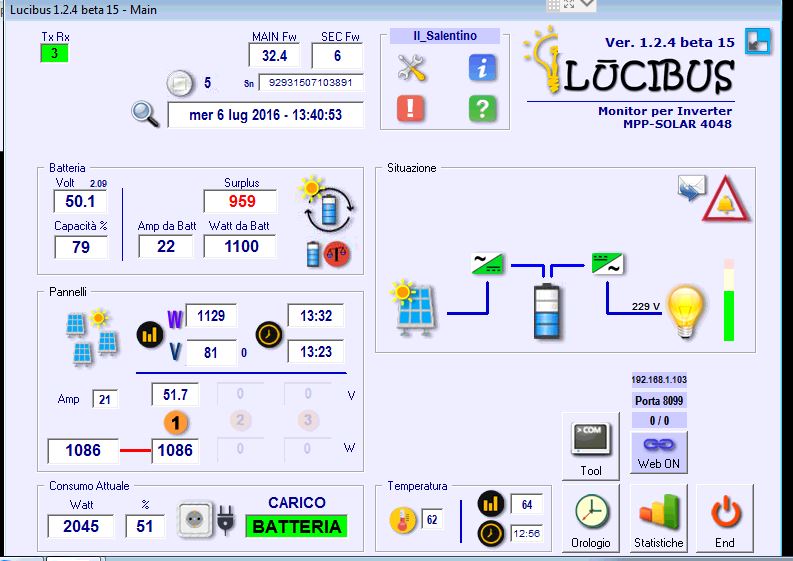Click the clock icon in Pannelli
The height and width of the screenshot is (561, 793).
[x=269, y=334]
